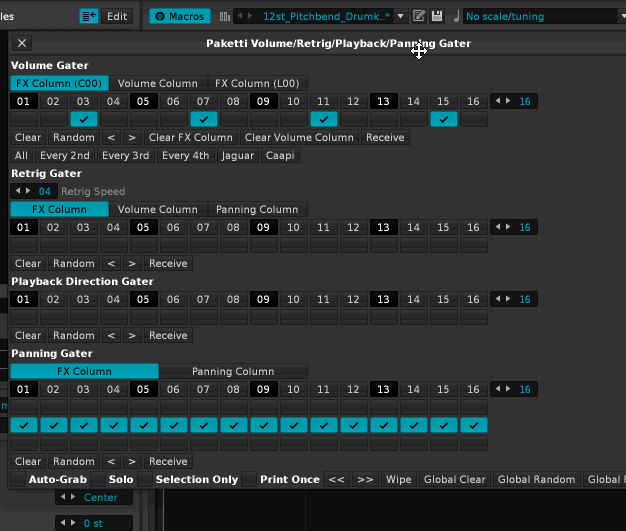Viewport: 626px width, 531px height.
Task: Enable the Print Once checkbox
Action: pos(249,480)
